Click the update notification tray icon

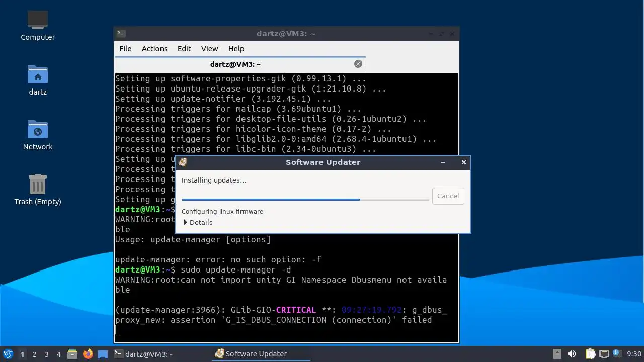(617, 354)
